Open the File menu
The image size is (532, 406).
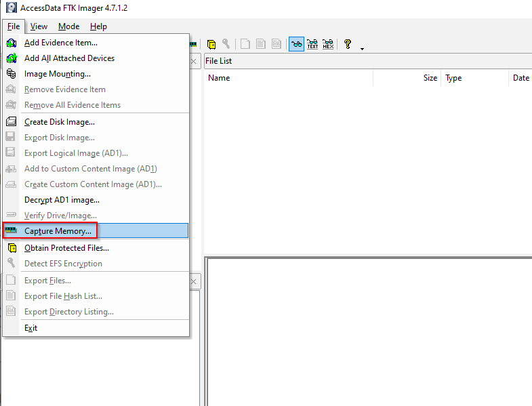[x=14, y=26]
